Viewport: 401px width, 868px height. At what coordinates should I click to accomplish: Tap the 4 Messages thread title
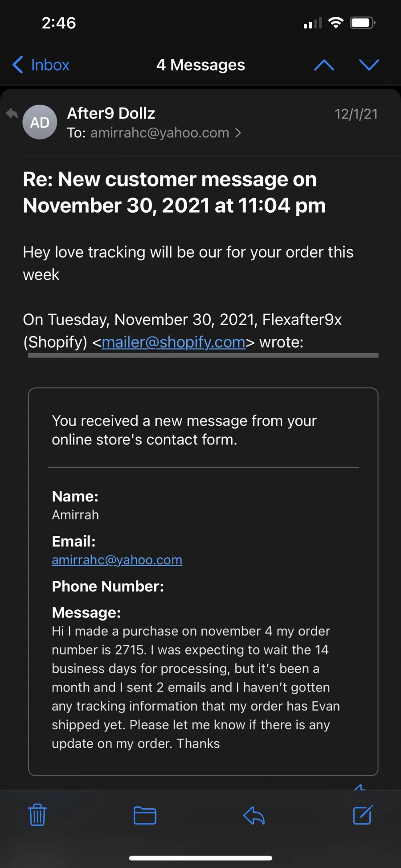200,65
